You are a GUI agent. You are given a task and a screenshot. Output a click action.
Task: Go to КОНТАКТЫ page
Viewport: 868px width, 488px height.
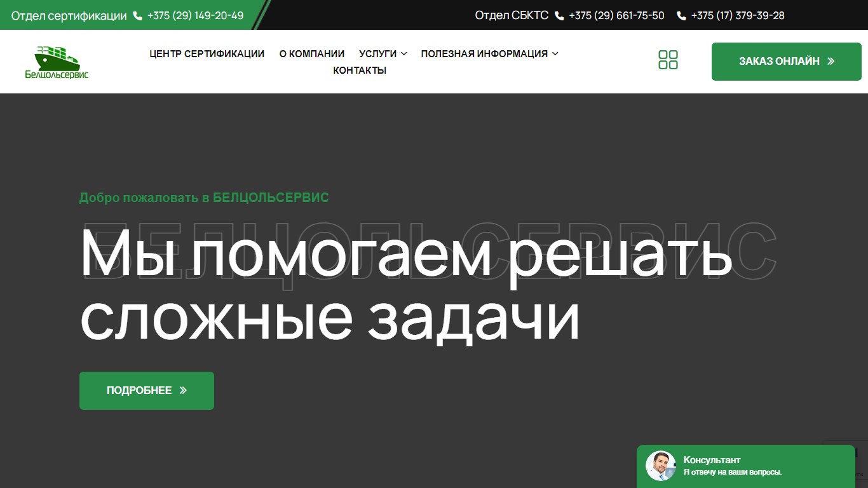pos(360,71)
